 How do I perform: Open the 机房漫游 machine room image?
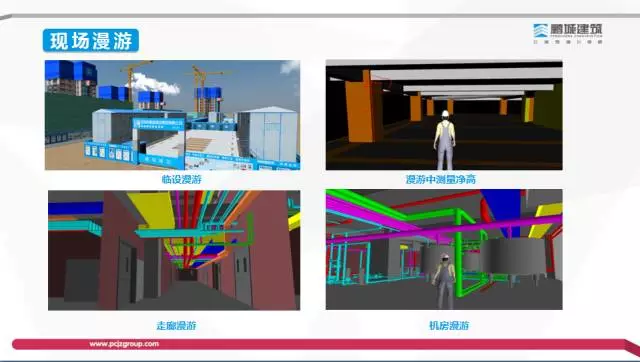pos(444,249)
